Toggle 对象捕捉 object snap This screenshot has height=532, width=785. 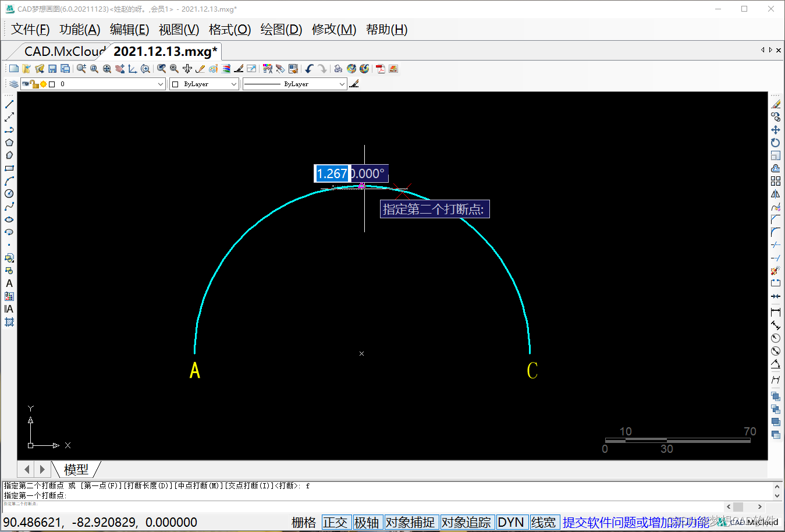tap(410, 522)
